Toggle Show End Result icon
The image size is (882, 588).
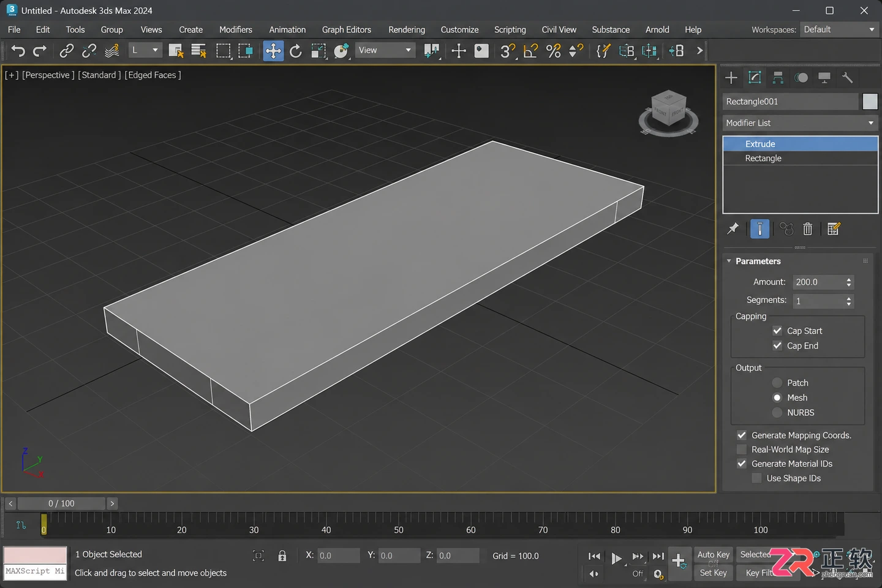point(759,229)
